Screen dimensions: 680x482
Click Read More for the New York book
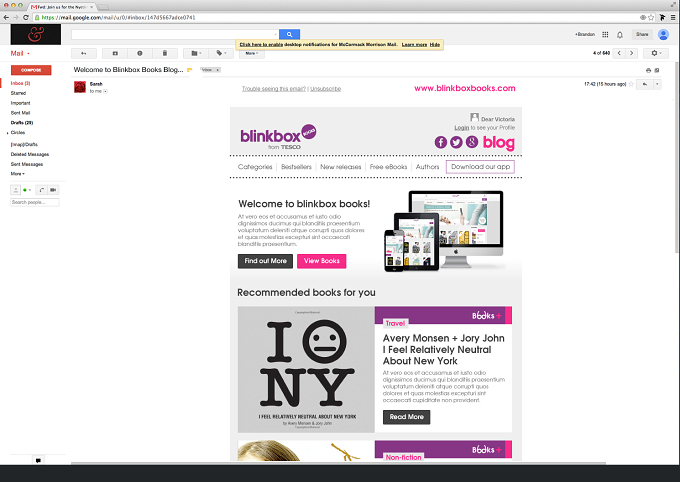click(x=406, y=417)
